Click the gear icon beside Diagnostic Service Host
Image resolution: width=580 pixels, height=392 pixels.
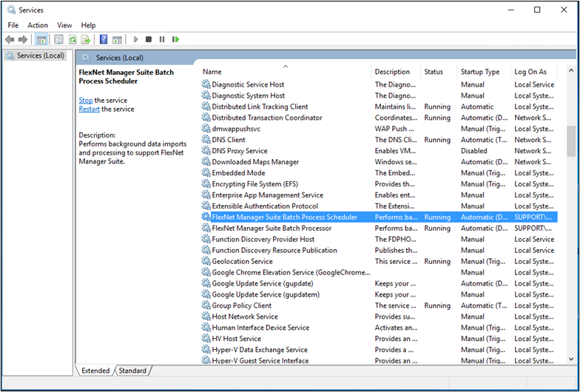click(206, 84)
